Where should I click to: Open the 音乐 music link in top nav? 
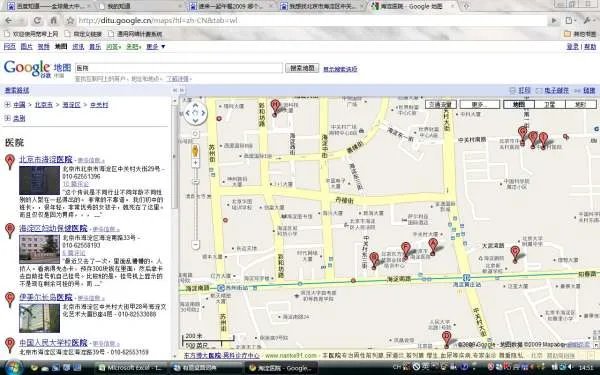click(x=95, y=46)
